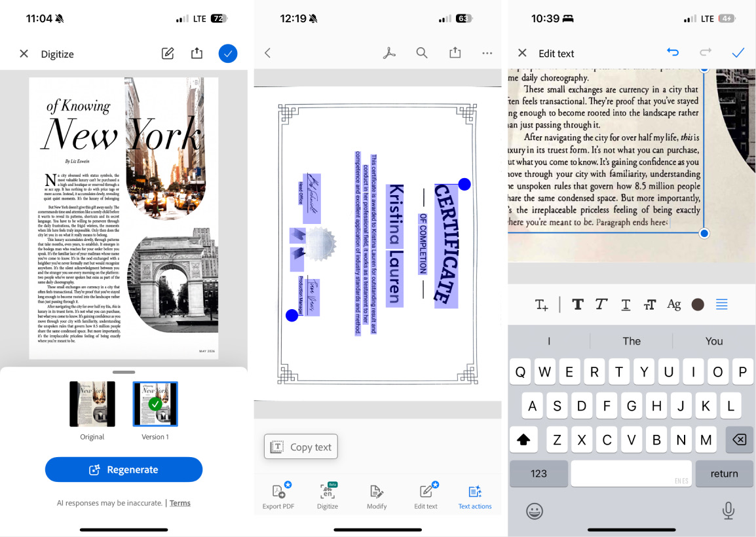Open the text size tT icon

tap(649, 305)
